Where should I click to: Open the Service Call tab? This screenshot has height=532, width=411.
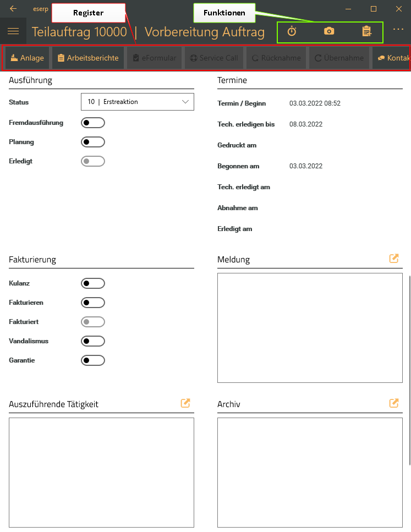click(214, 58)
